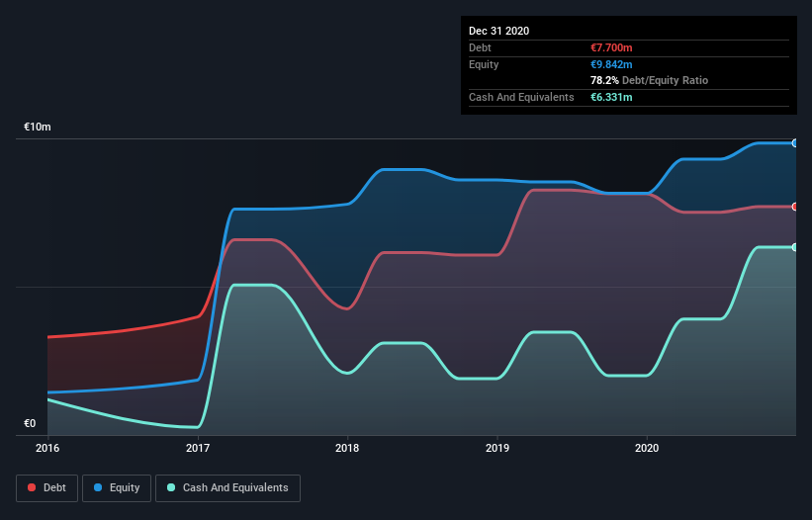Image resolution: width=812 pixels, height=520 pixels.
Task: Click the red Debt endpoint marker
Action: [x=795, y=207]
